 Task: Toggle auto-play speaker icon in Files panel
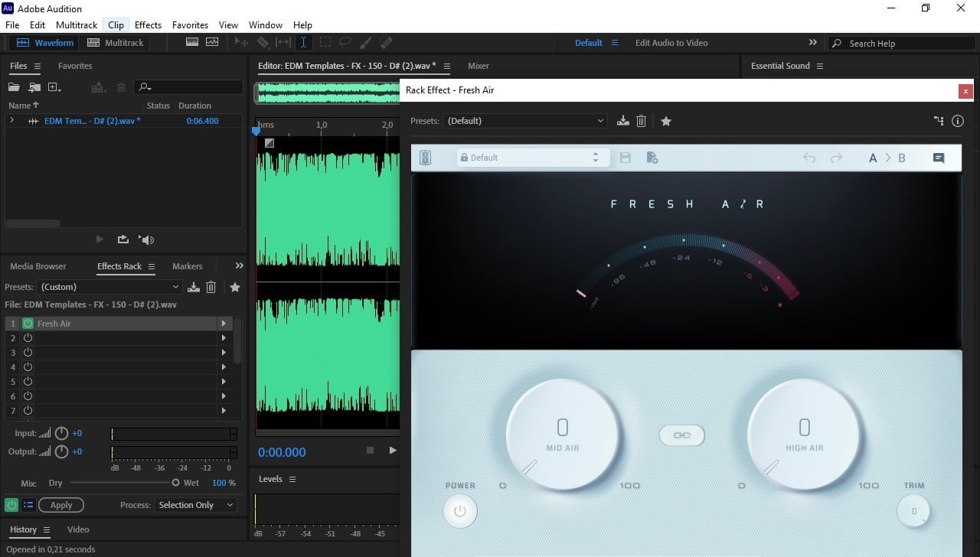[146, 239]
